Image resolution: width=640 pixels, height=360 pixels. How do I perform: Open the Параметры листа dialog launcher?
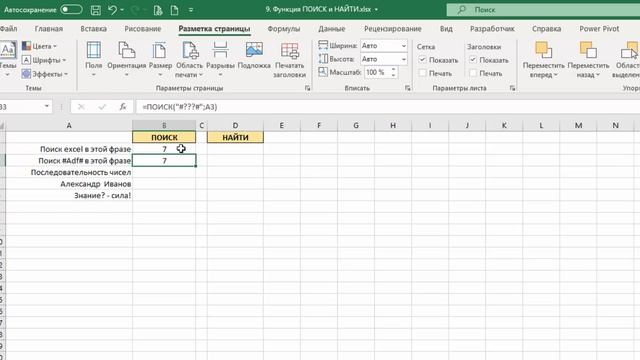pos(512,88)
